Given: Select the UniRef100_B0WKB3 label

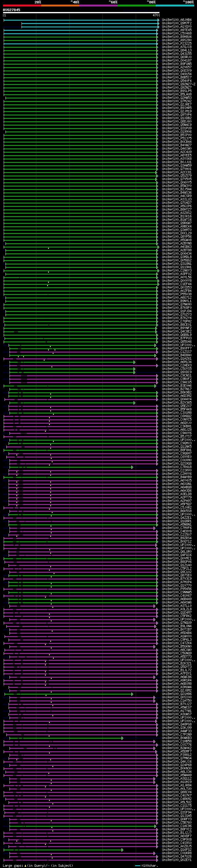Looking at the screenshot, I should 176,738.
